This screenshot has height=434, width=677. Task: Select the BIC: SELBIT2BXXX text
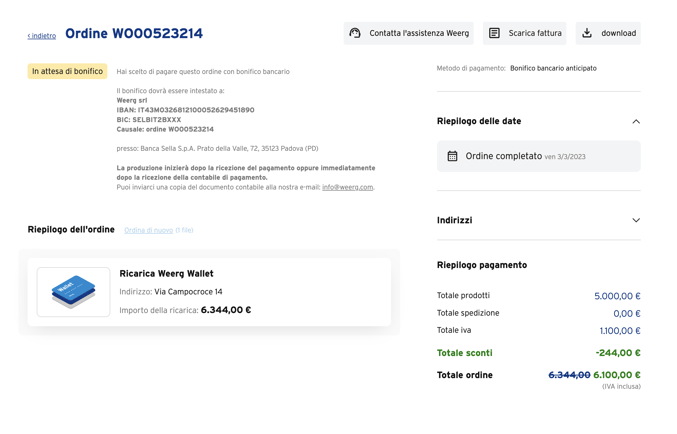click(x=149, y=120)
